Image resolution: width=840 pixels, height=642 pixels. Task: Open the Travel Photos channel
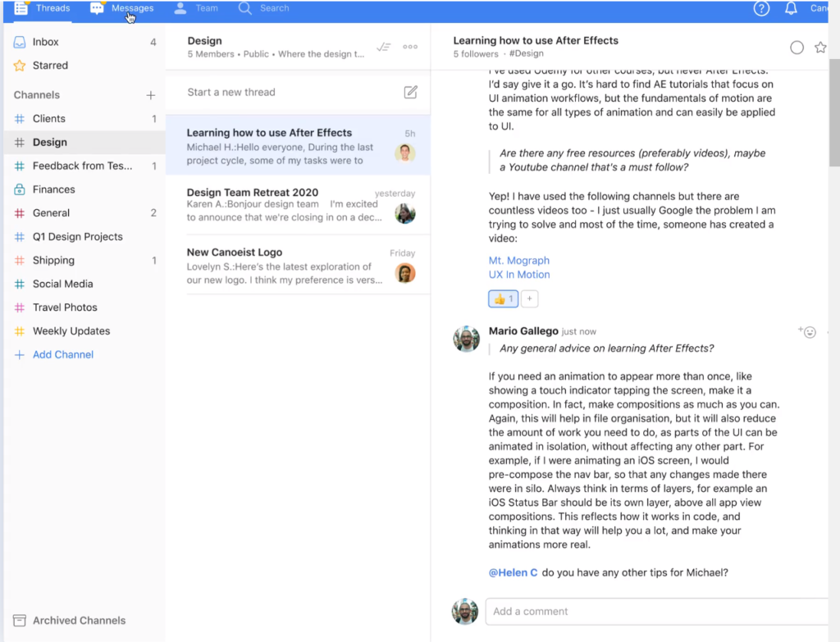pos(84,307)
